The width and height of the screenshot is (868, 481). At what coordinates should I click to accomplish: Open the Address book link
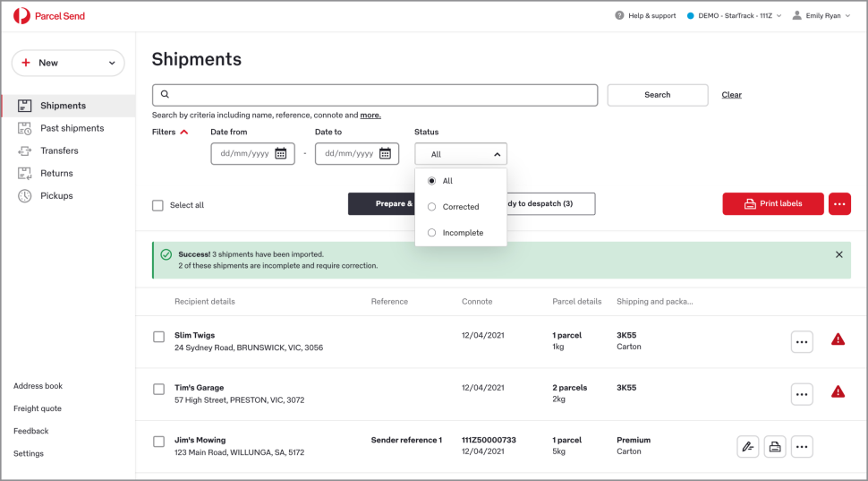point(38,386)
